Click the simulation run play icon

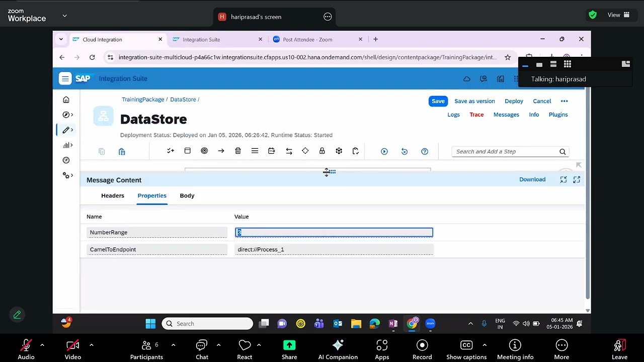(x=384, y=151)
